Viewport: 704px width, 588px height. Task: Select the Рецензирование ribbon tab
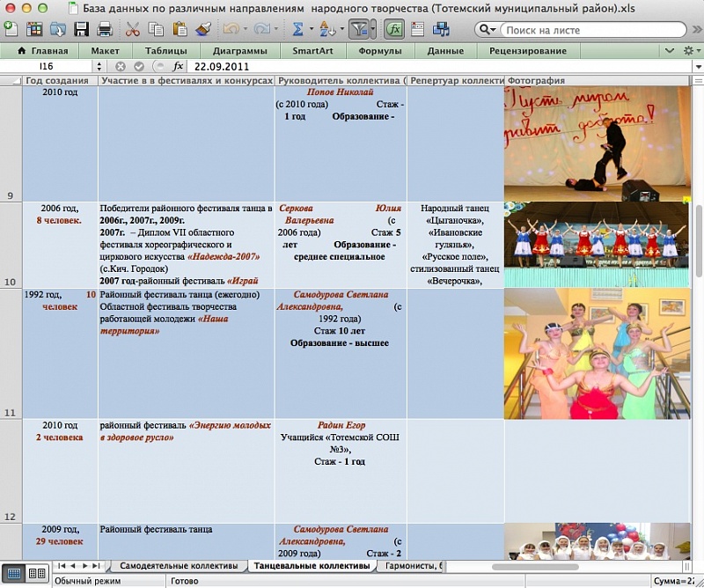click(x=527, y=51)
